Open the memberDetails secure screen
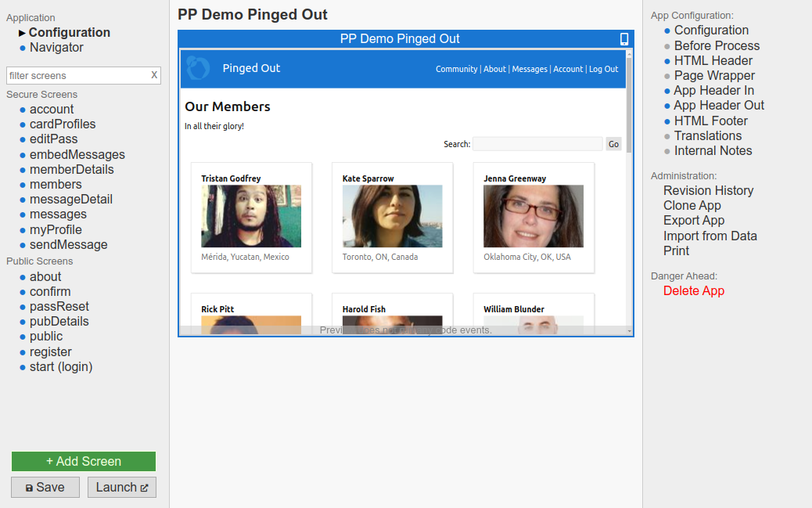The width and height of the screenshot is (812, 508). [71, 170]
